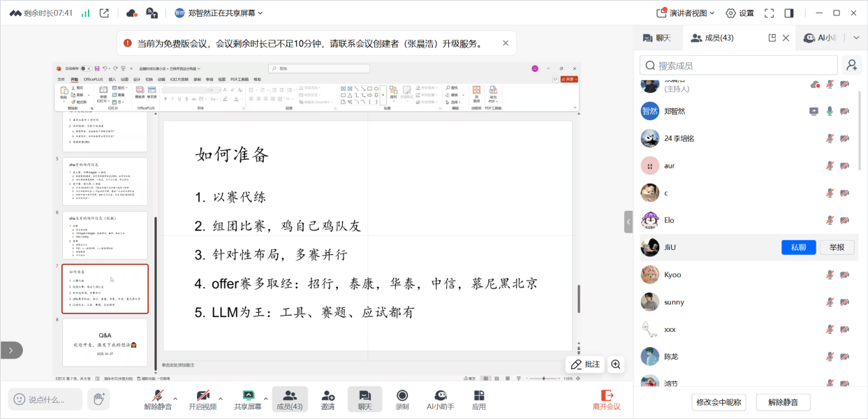Click the 私聊 button for JliU
The image size is (868, 419).
798,247
